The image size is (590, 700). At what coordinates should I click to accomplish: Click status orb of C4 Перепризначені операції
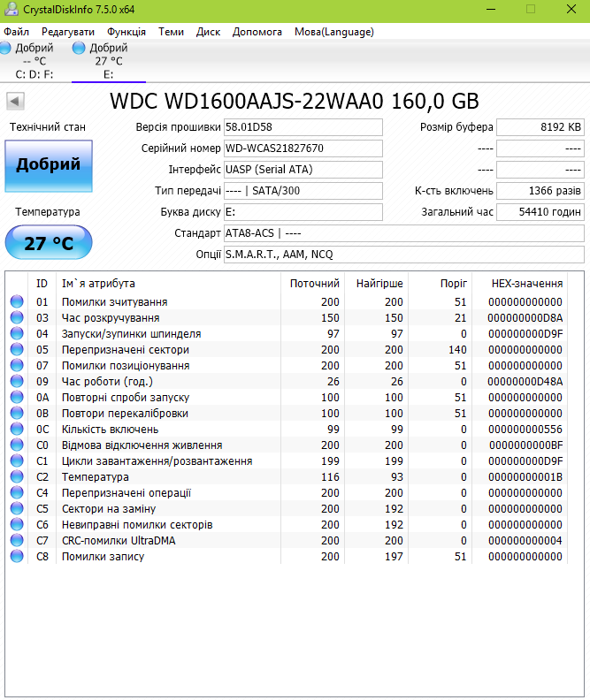[x=17, y=492]
